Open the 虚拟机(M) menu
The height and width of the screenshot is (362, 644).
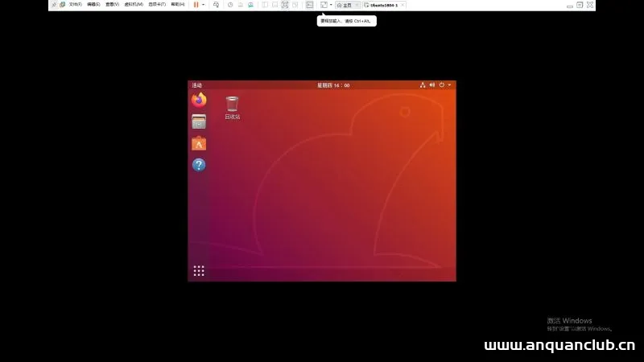pyautogui.click(x=134, y=5)
